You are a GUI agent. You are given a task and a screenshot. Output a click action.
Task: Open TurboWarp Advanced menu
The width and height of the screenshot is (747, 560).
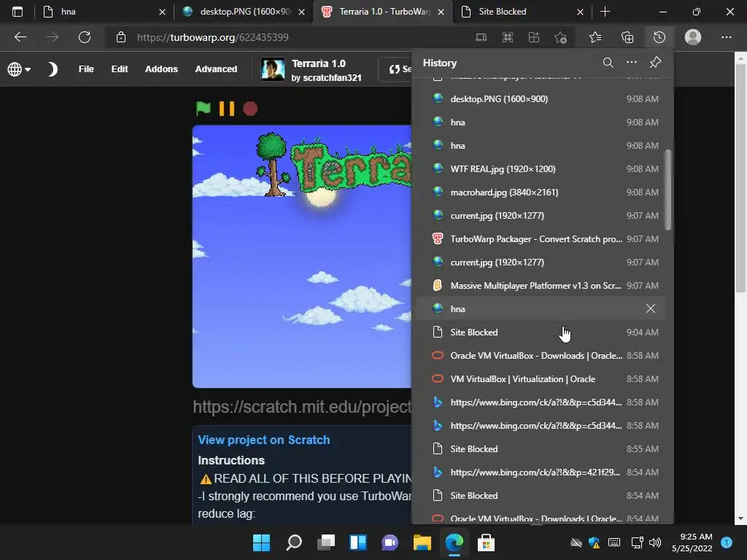coord(216,69)
